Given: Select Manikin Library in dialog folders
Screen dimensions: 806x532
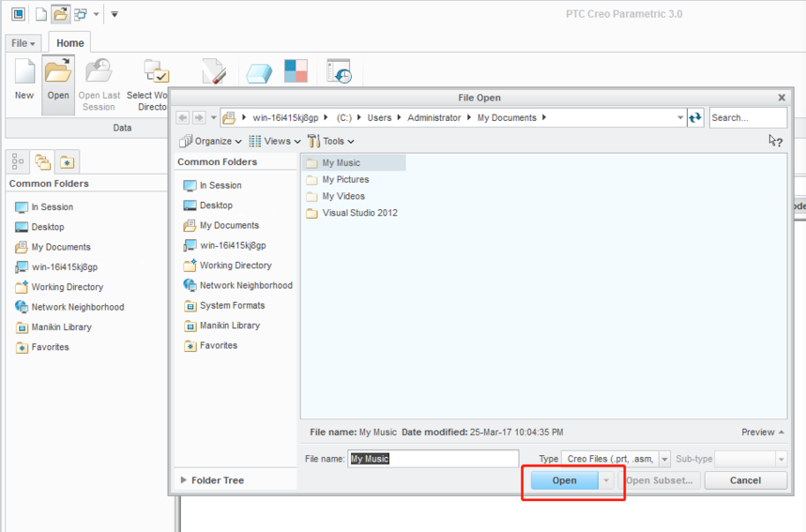Looking at the screenshot, I should 222,326.
